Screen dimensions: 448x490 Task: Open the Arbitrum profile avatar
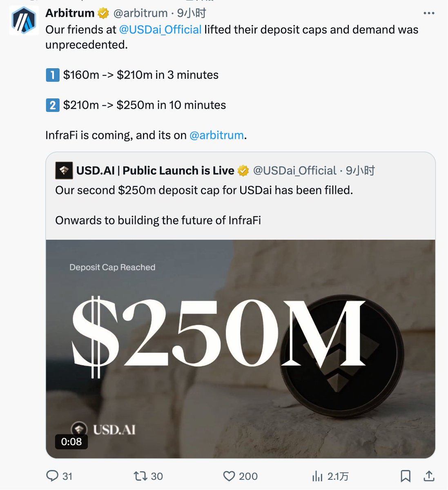pos(24,20)
